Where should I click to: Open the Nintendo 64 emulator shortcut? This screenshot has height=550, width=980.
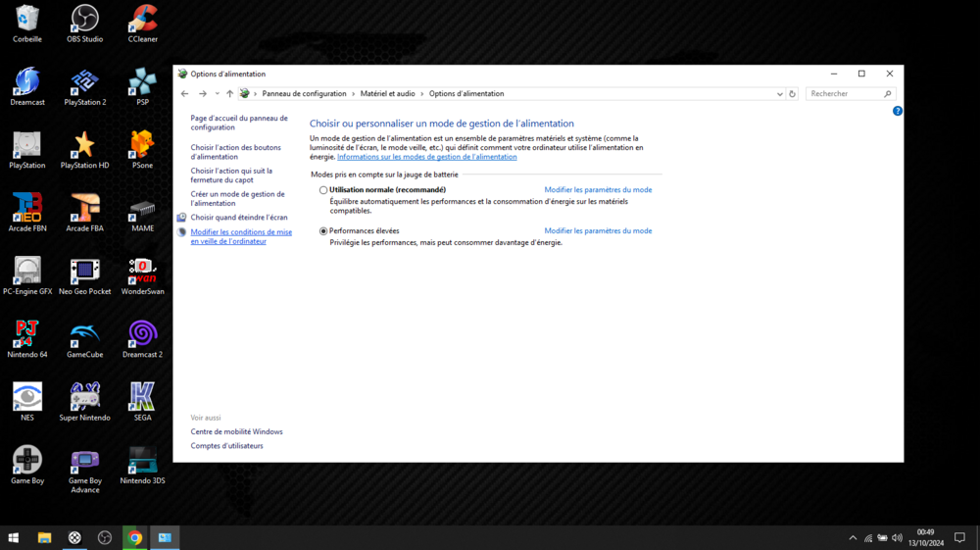(x=27, y=337)
